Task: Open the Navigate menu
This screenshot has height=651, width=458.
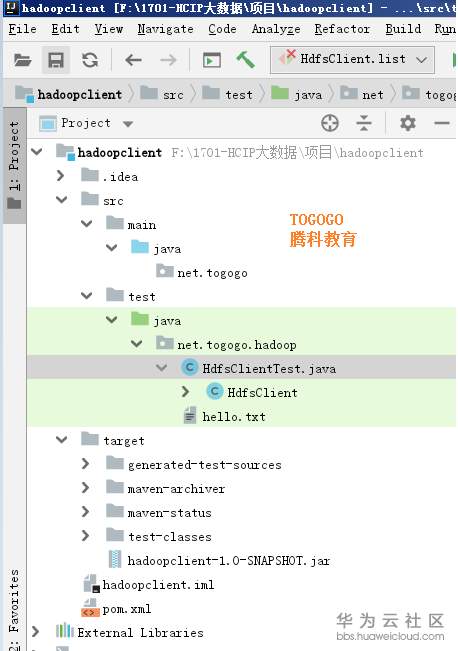Action: pyautogui.click(x=165, y=29)
